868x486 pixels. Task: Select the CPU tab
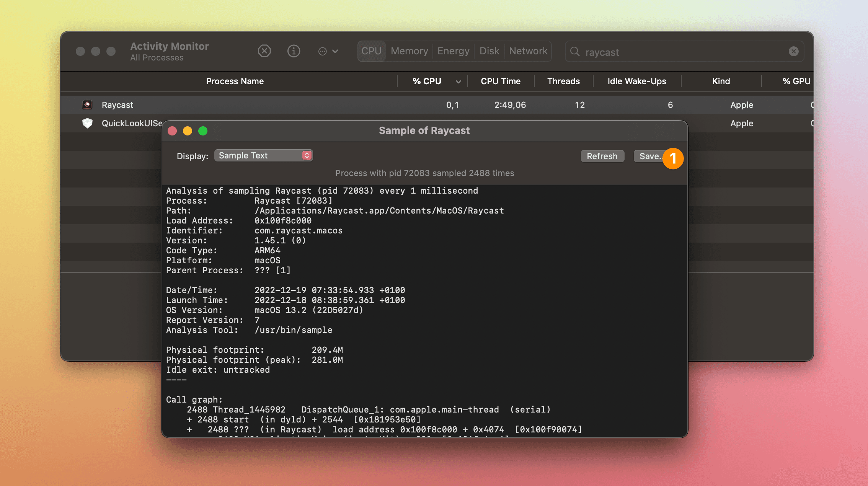click(371, 51)
